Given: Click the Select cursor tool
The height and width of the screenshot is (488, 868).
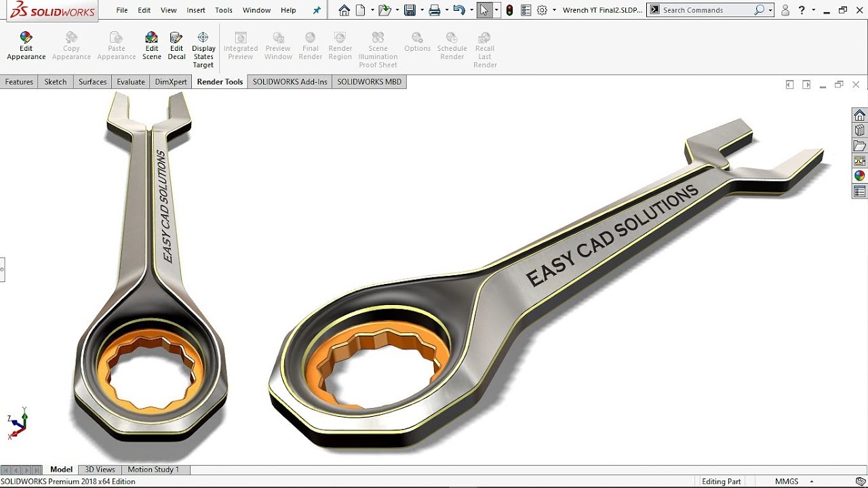Looking at the screenshot, I should click(484, 10).
